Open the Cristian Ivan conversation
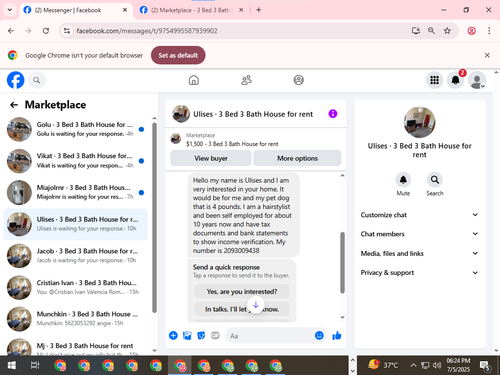The image size is (500, 375). tap(75, 287)
